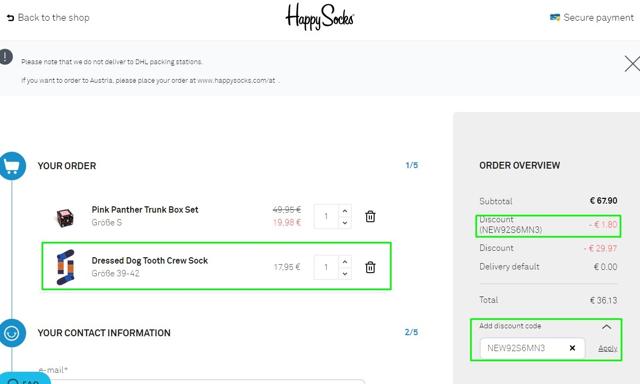Select the price 17,95 €
Screen dimensions: 640x384
tap(287, 267)
